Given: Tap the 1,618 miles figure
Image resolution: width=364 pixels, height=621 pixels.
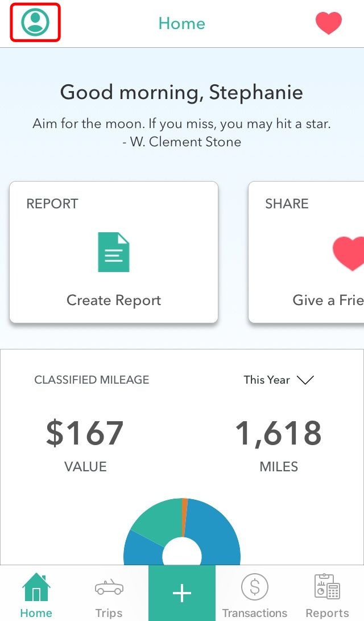Looking at the screenshot, I should [279, 434].
